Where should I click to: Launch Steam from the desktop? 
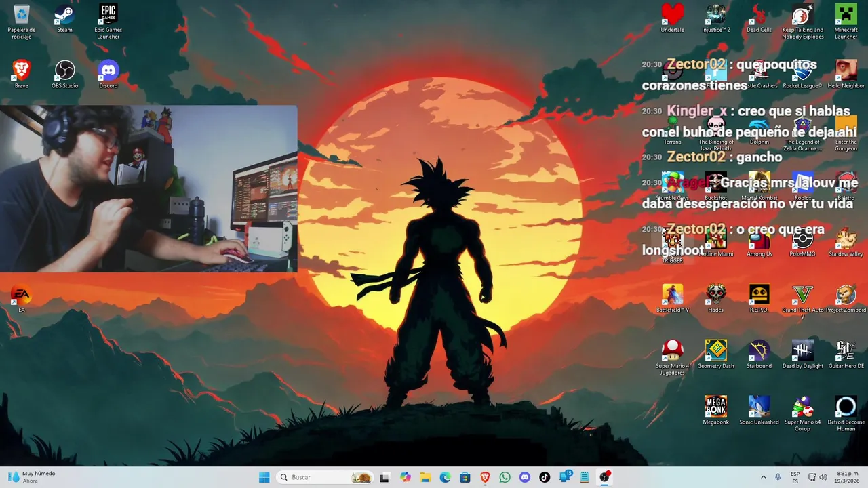[64, 18]
